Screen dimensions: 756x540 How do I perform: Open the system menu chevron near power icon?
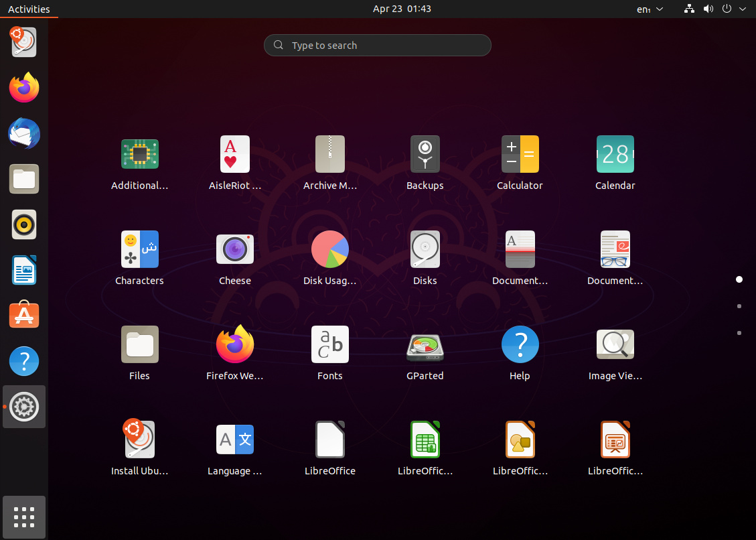742,9
